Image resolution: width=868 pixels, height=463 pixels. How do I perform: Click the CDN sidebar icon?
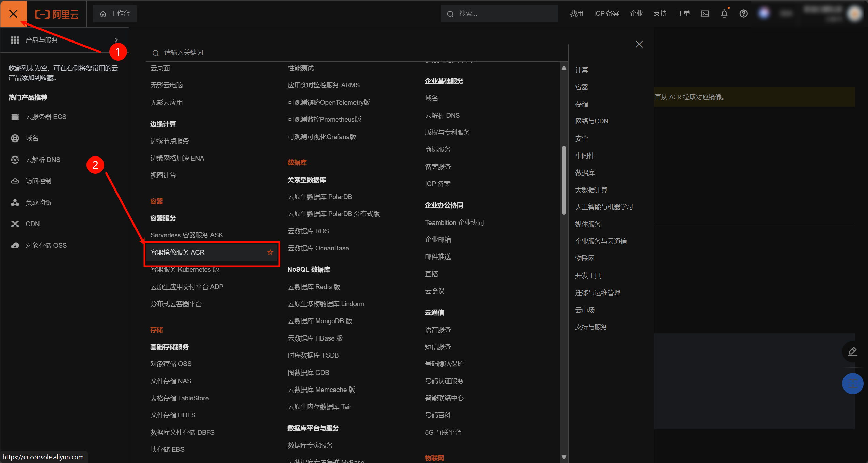point(15,224)
